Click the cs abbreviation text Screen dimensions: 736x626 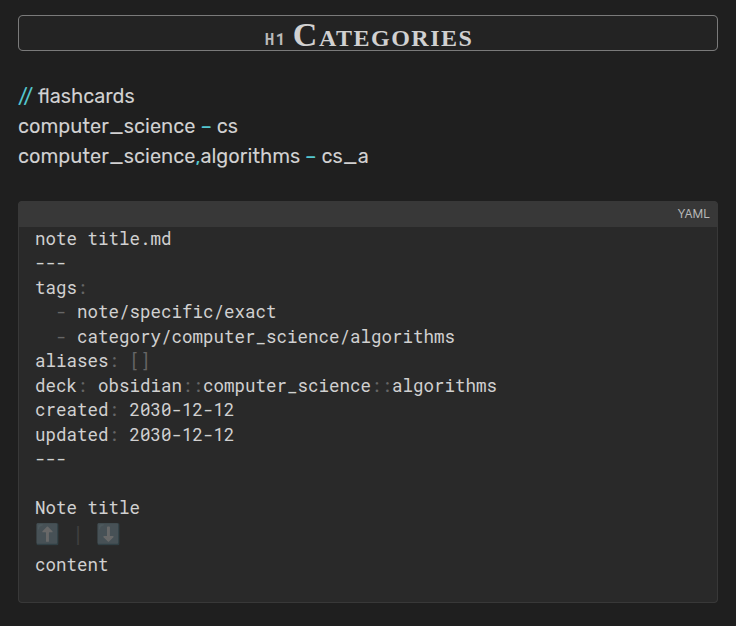[x=227, y=126]
